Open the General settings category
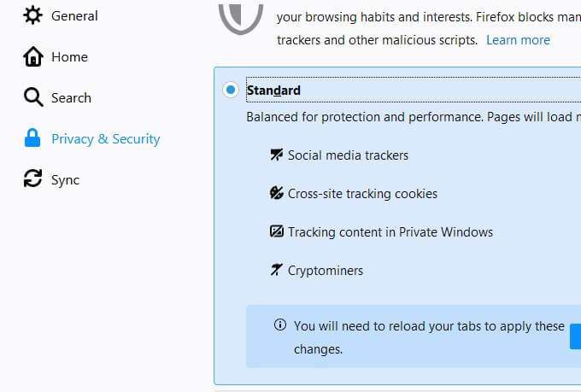581x392 pixels. click(x=74, y=15)
